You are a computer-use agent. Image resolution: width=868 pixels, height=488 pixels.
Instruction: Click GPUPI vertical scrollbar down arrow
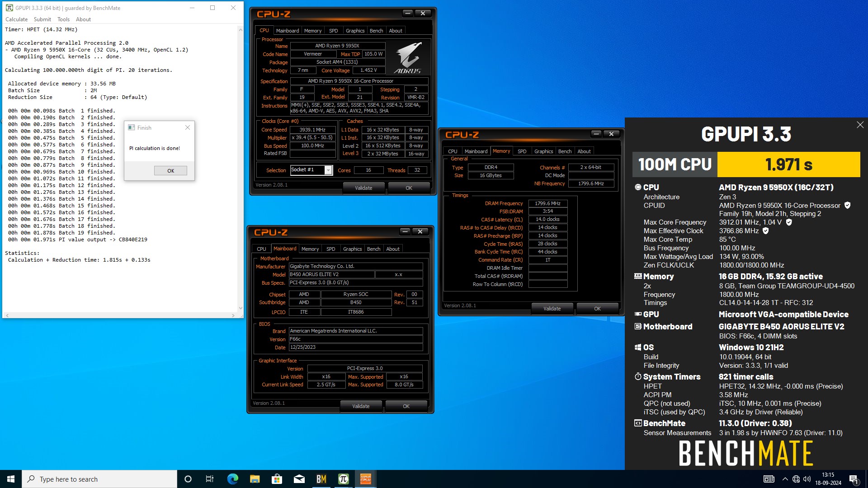tap(240, 308)
